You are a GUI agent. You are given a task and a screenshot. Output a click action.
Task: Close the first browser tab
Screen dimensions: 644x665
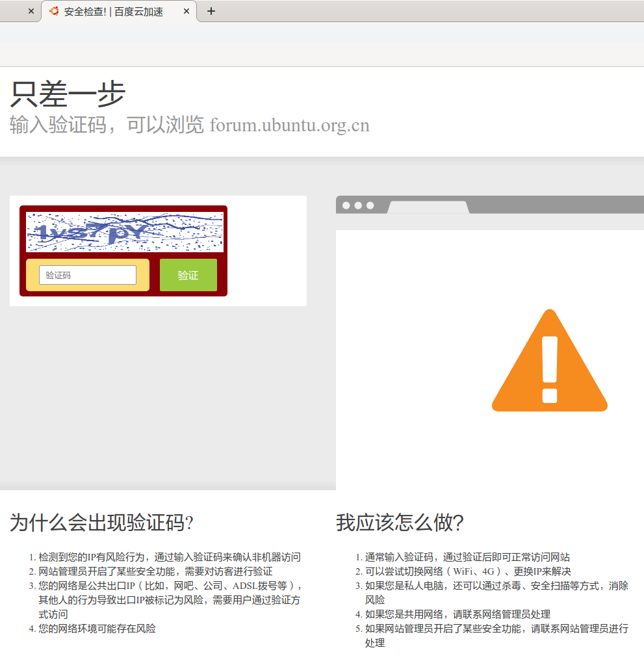click(x=31, y=12)
